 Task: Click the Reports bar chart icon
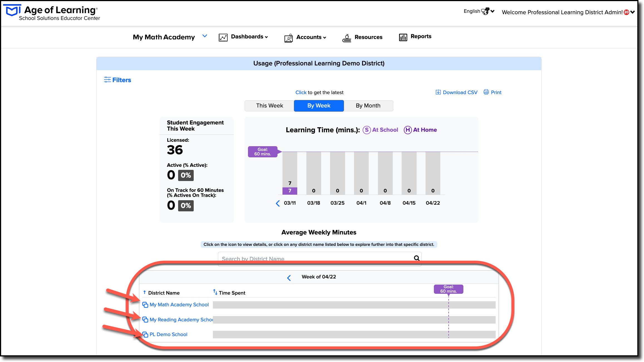(403, 37)
